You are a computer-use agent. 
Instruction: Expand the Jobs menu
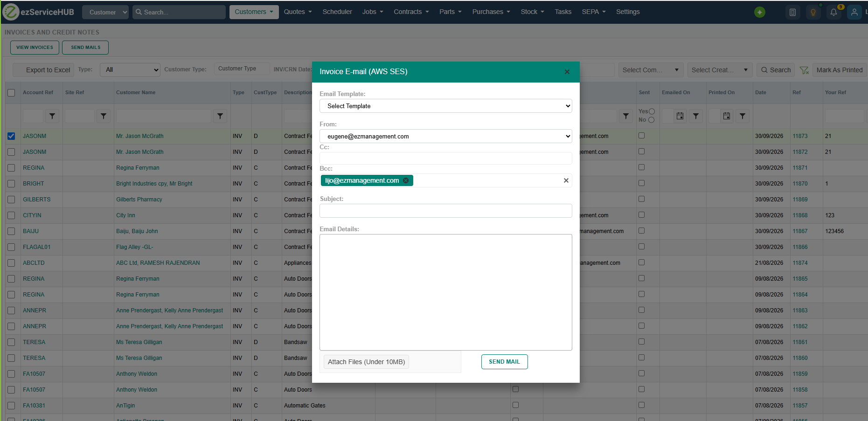[x=373, y=12]
